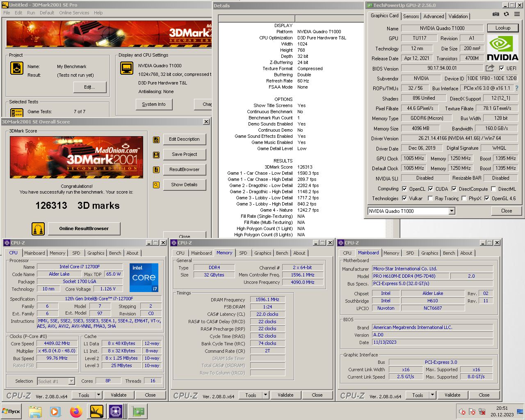Screen dimensions: 525x420
Task: Toggle the PhysX checkbox
Action: (x=464, y=199)
